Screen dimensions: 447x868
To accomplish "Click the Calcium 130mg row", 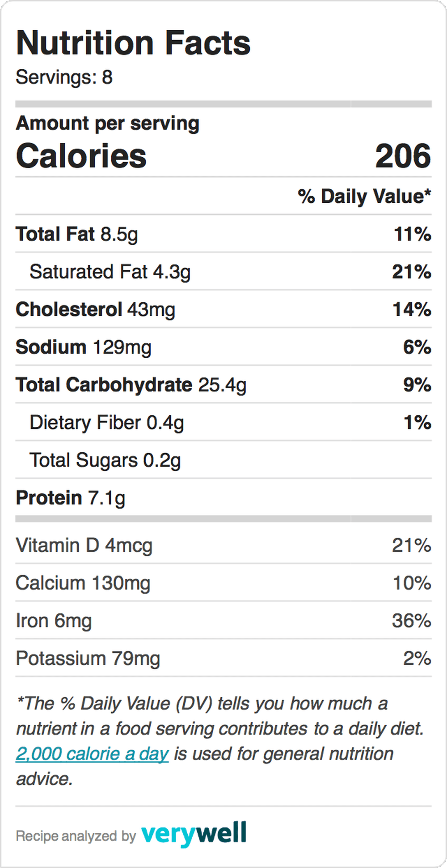I will tap(223, 583).
